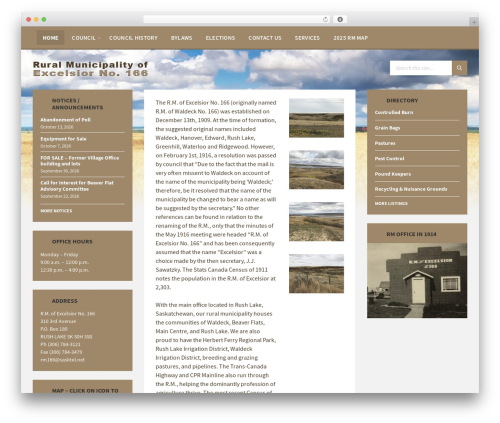500x423 pixels.
Task: Click the October 13 date under Abandonment
Action: [x=57, y=127]
